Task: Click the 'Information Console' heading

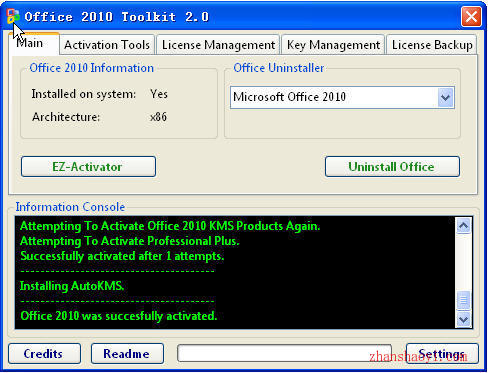Action: tap(70, 207)
